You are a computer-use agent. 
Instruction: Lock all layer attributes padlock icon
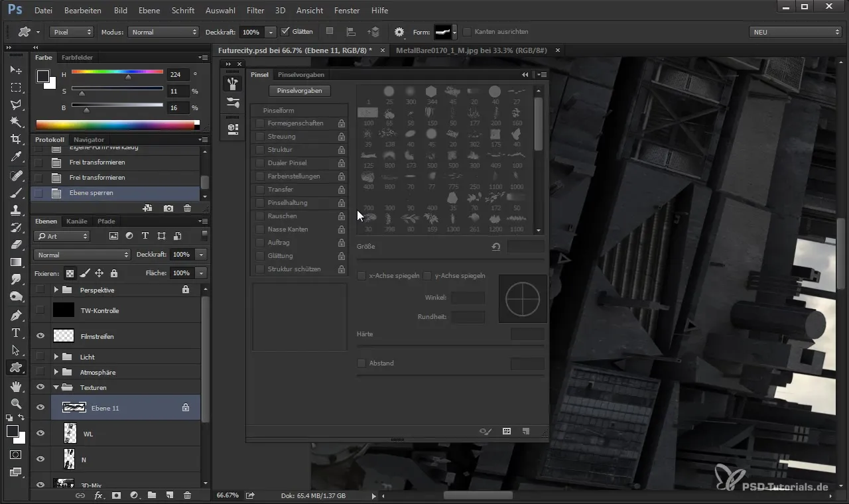click(x=113, y=273)
